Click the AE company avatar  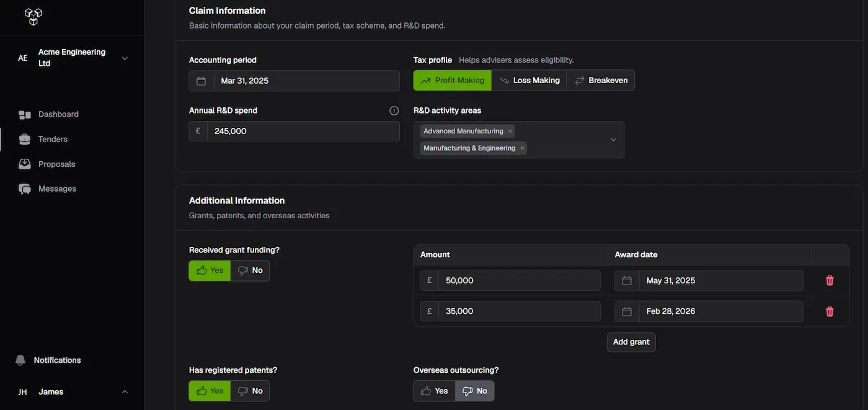point(23,58)
